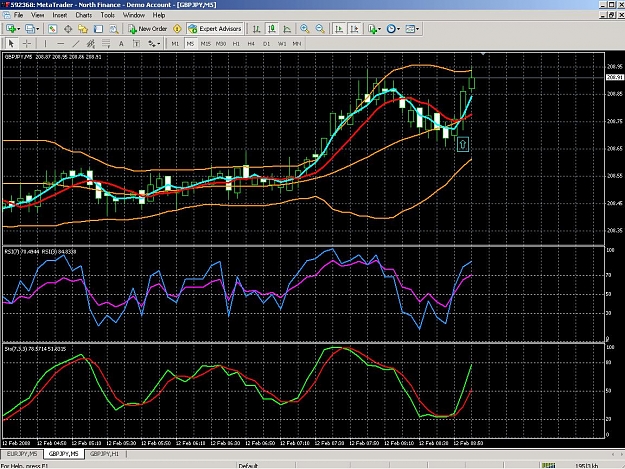Click the Default profile in status bar
Viewport: 625px width, 469px height.
248,465
